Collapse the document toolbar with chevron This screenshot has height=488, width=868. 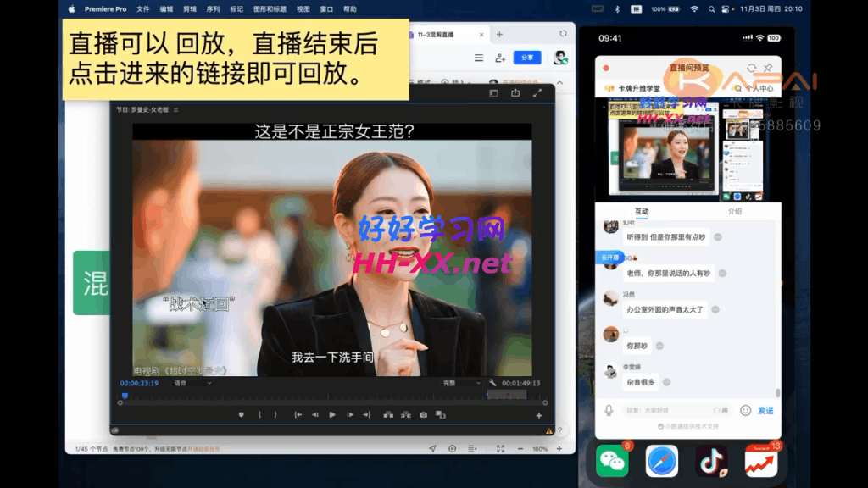[x=559, y=83]
